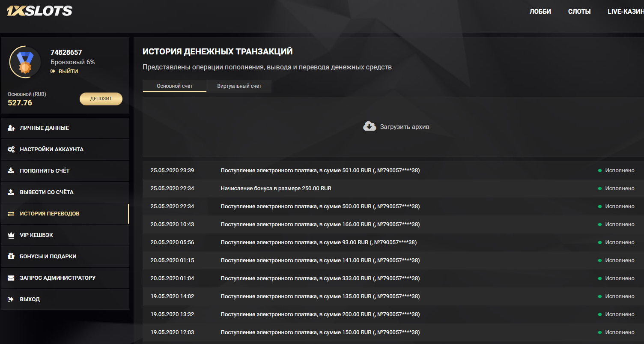Click Исполнено status on the 12:03 row
This screenshot has height=344, width=644.
[620, 332]
